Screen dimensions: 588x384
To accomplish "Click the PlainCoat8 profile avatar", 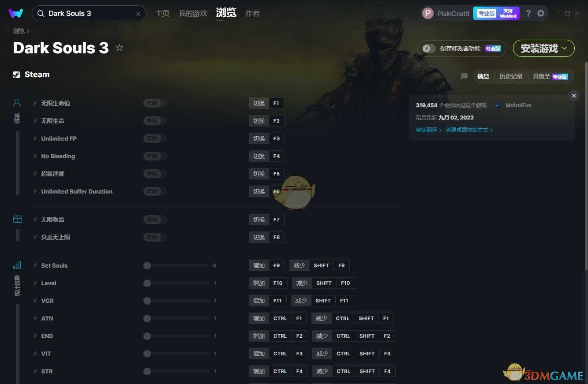I will (427, 13).
